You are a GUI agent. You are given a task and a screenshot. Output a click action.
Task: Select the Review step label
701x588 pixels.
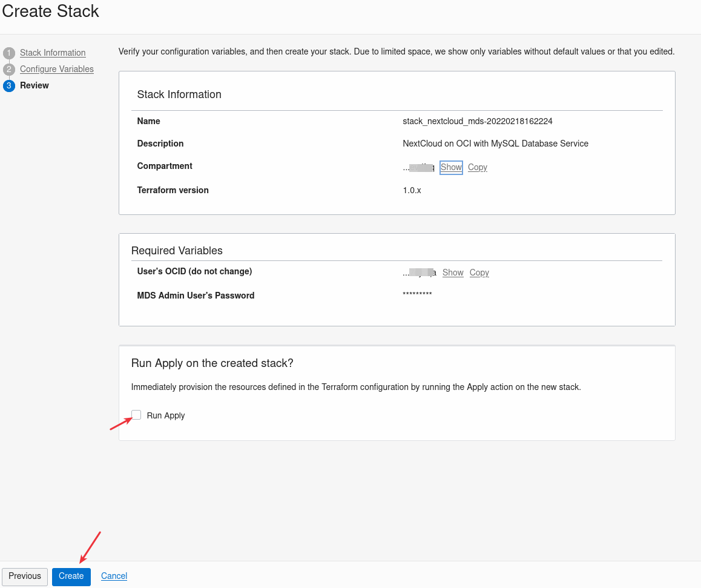(x=35, y=85)
